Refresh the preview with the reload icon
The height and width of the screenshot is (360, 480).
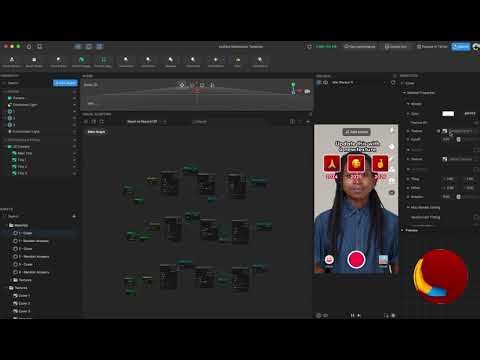coord(393,83)
